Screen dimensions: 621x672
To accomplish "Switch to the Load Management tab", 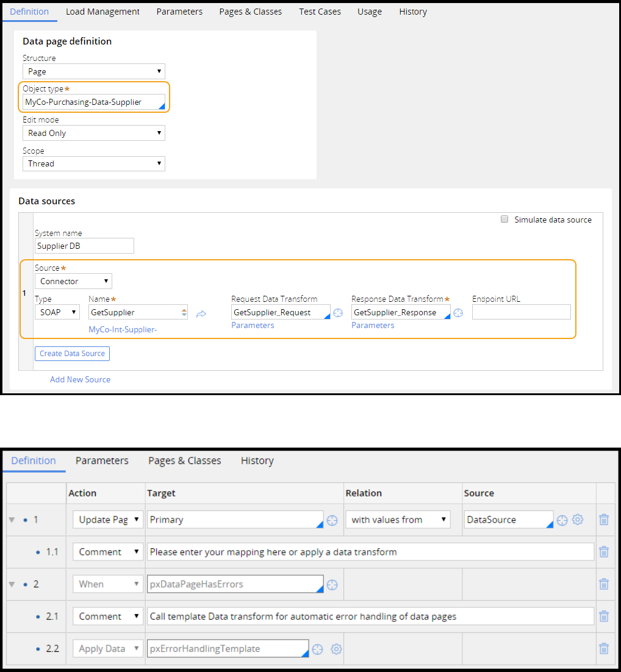I will tap(102, 12).
